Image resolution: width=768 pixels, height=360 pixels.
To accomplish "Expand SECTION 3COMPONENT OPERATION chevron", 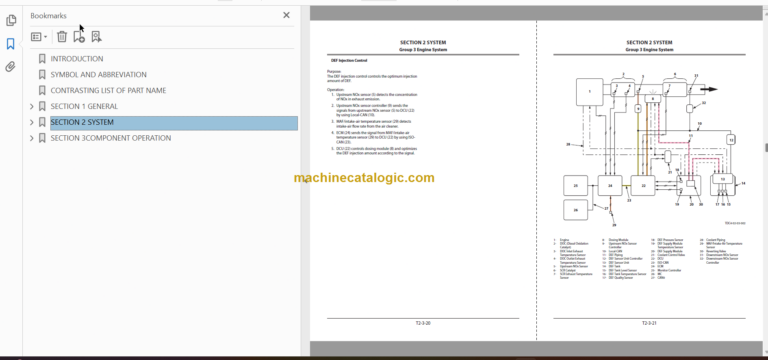I will click(32, 138).
